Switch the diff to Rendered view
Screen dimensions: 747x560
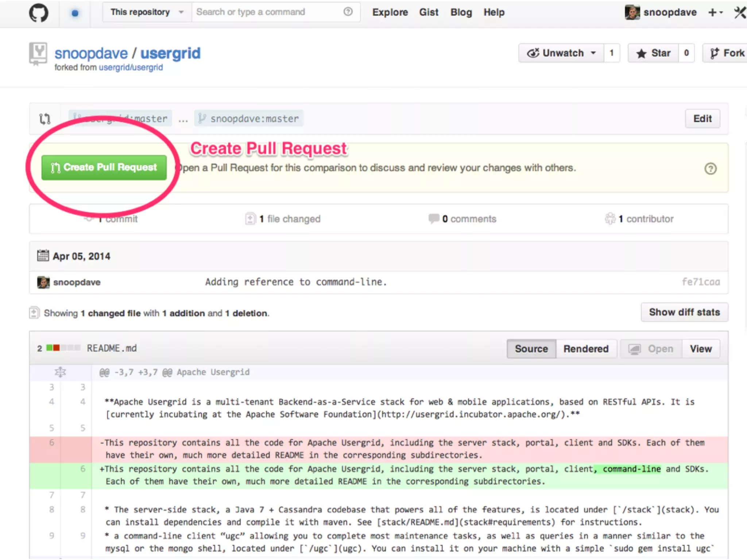coord(586,349)
